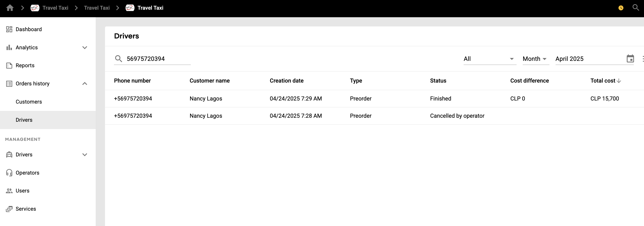Screen dimensions: 644x226
Task: Click first Travel Taxi breadcrumb text
Action: click(x=55, y=8)
